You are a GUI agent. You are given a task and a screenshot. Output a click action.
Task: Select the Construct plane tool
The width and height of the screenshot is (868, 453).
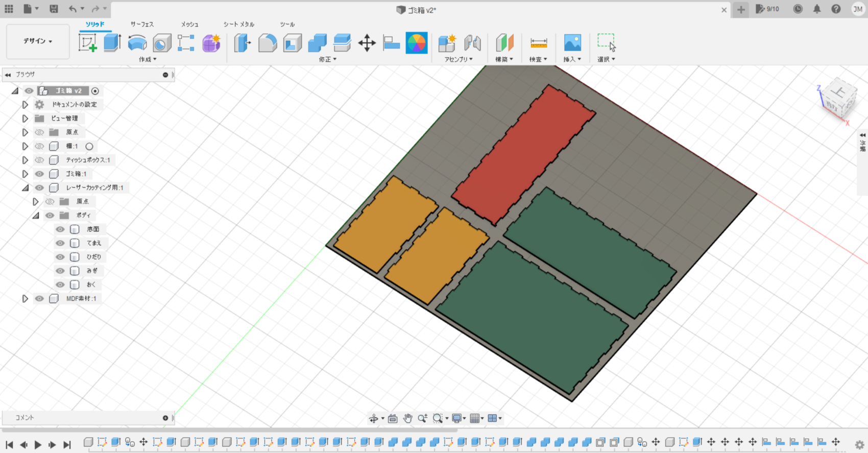(x=504, y=43)
